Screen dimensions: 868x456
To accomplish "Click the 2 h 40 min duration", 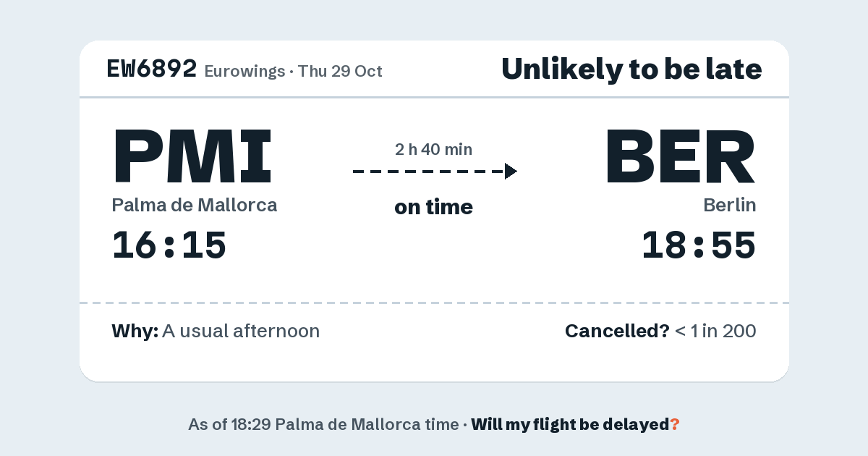I will tap(434, 150).
